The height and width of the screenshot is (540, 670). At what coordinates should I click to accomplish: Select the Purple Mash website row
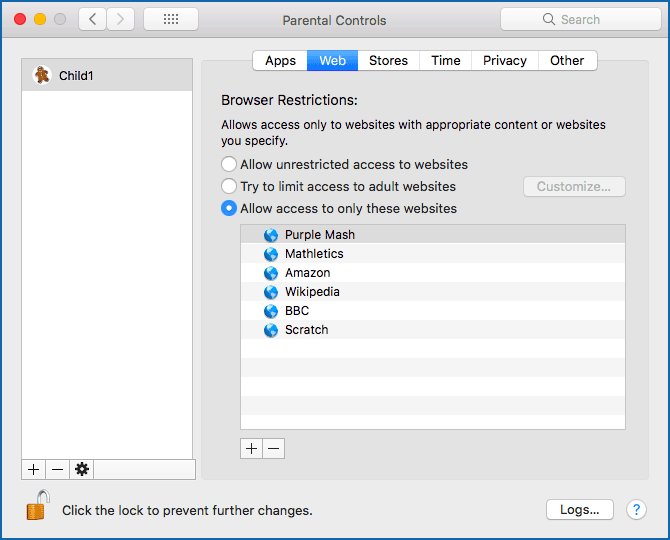433,235
